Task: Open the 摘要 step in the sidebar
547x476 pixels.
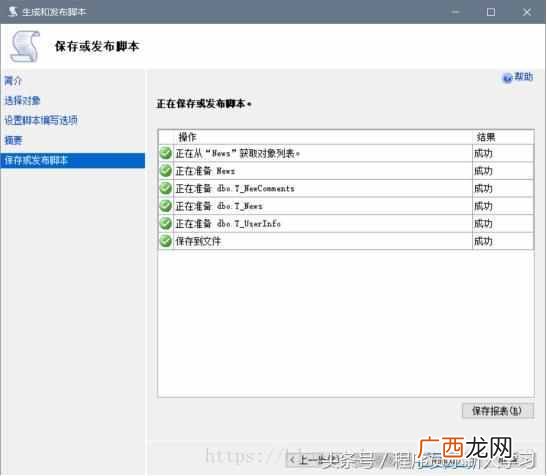Action: coord(13,140)
